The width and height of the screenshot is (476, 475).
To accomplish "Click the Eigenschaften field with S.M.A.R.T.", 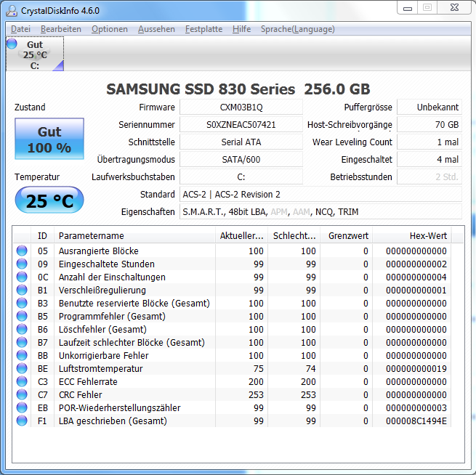I will coord(321,212).
